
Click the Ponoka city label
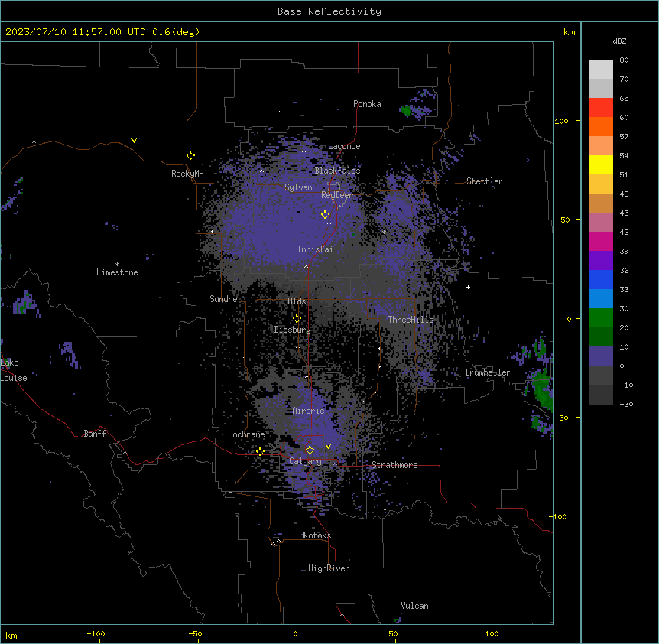point(367,104)
